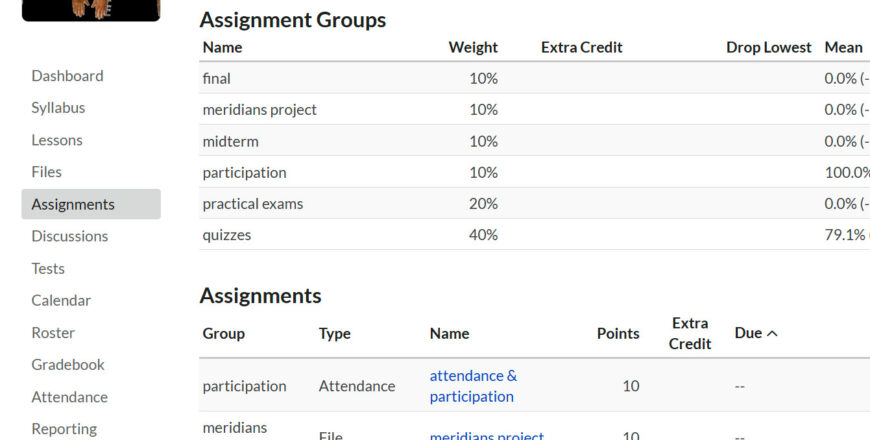Open the meridians project assignment link
This screenshot has width=870, height=440.
click(487, 436)
